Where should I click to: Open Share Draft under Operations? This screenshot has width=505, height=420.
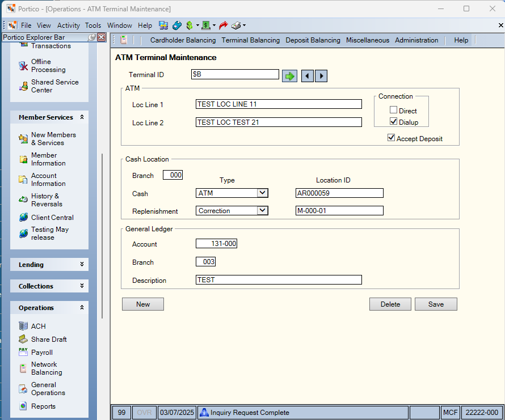[x=43, y=339]
